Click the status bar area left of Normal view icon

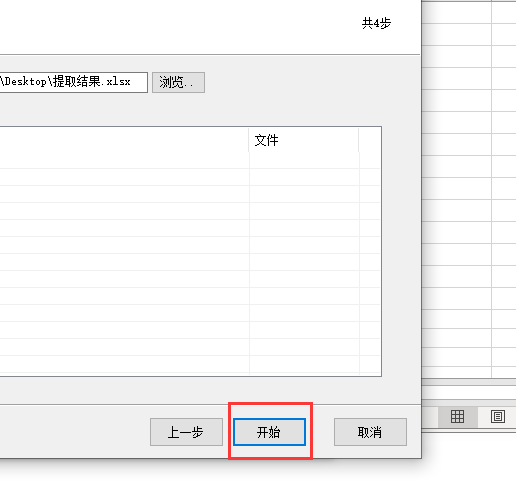click(430, 417)
